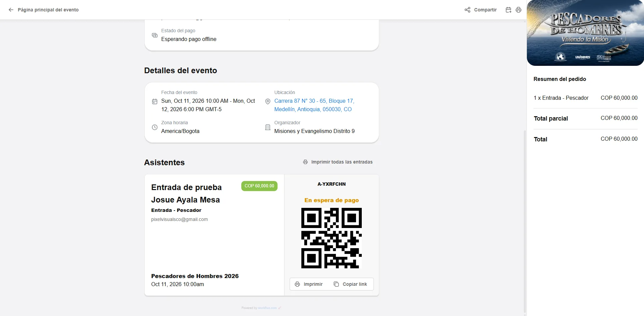Open the Carrera 87 address link

(314, 105)
